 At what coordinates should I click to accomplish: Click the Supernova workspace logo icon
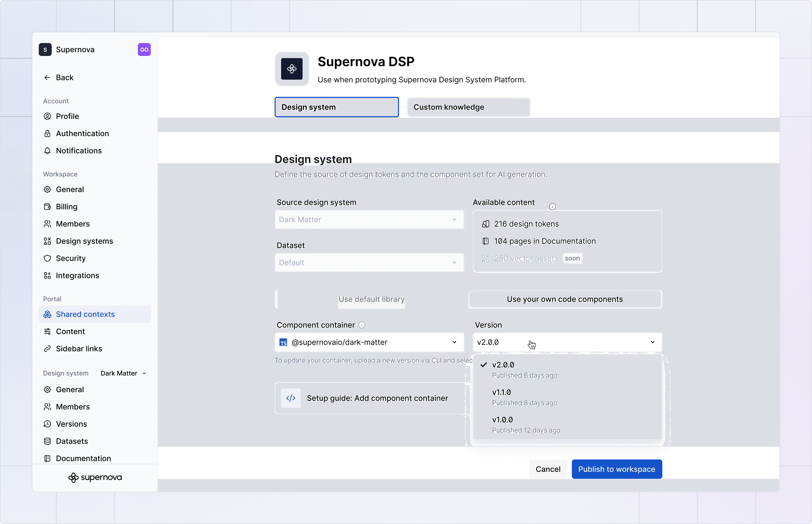tap(45, 50)
